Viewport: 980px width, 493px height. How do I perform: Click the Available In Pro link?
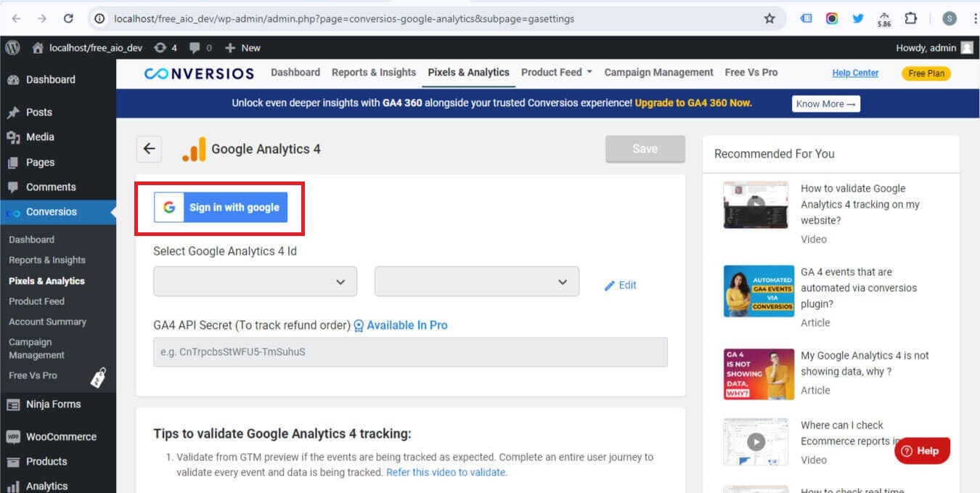click(x=401, y=325)
